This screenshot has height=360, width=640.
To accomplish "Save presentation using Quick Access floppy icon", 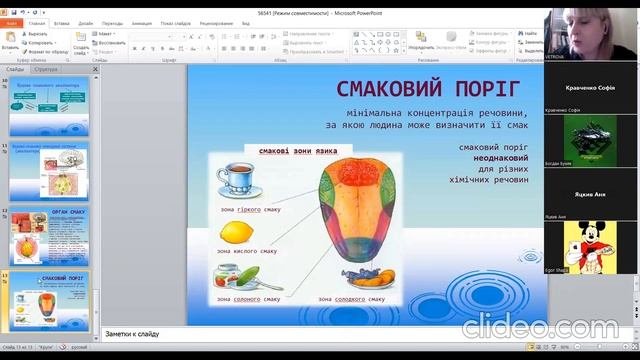I will [x=14, y=13].
